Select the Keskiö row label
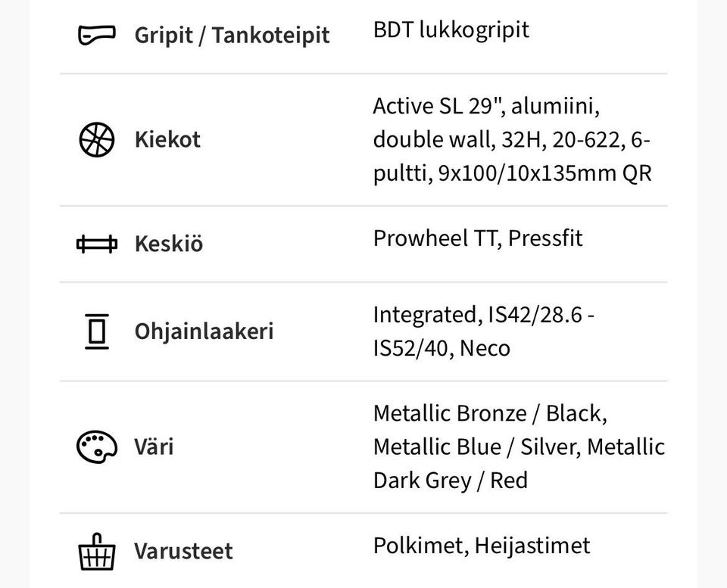Screen dimensions: 727x588 tap(168, 244)
